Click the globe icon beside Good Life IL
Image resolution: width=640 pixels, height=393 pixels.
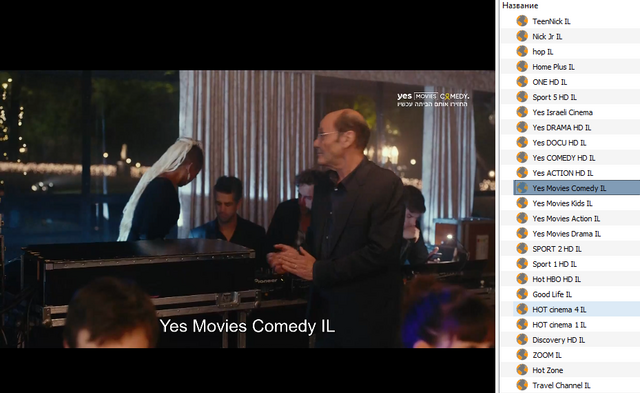point(522,294)
